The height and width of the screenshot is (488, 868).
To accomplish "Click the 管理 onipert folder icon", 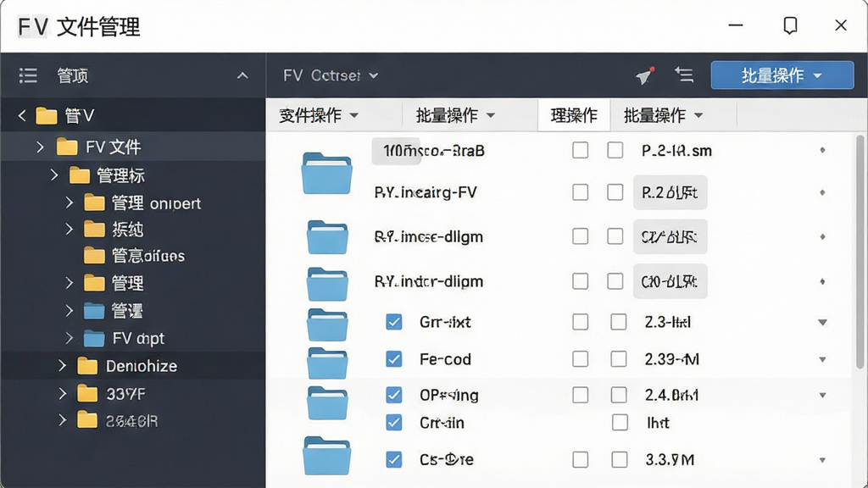I will pyautogui.click(x=94, y=202).
